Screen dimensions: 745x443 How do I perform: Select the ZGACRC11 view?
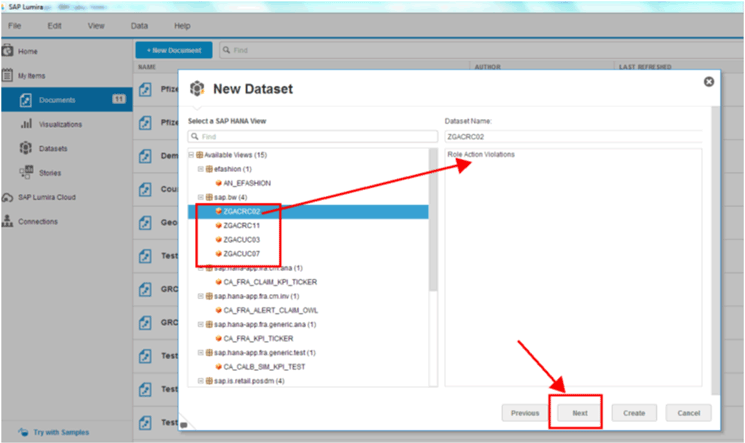click(x=241, y=225)
